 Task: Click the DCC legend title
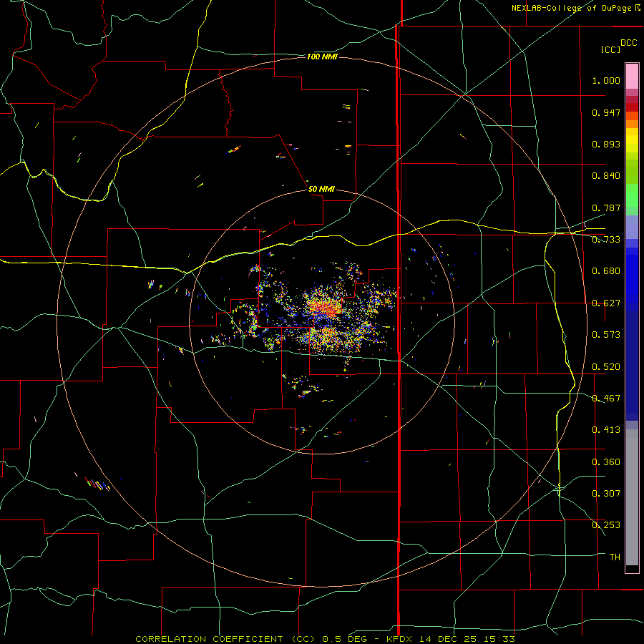click(629, 43)
